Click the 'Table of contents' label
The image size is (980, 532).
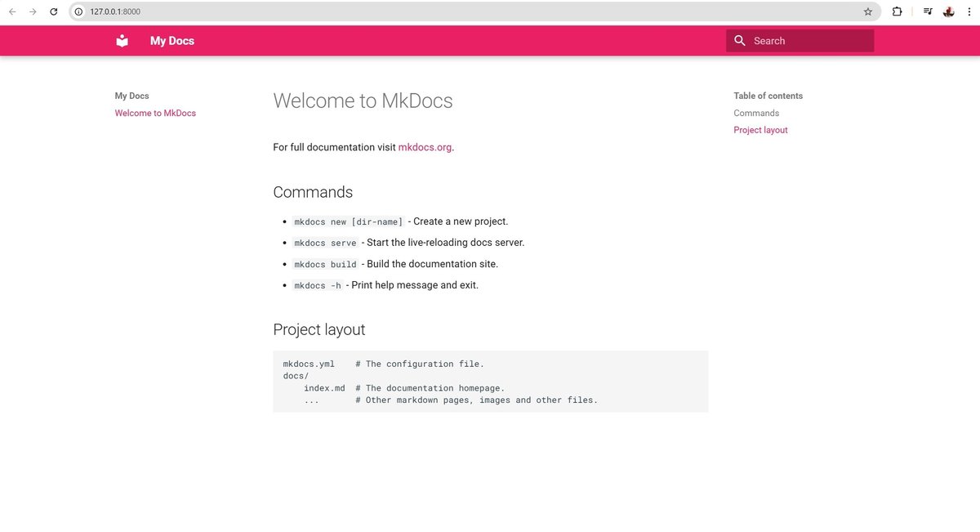coord(768,96)
